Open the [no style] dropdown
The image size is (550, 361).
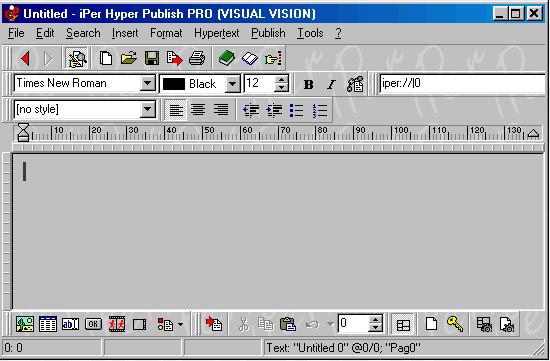point(147,109)
